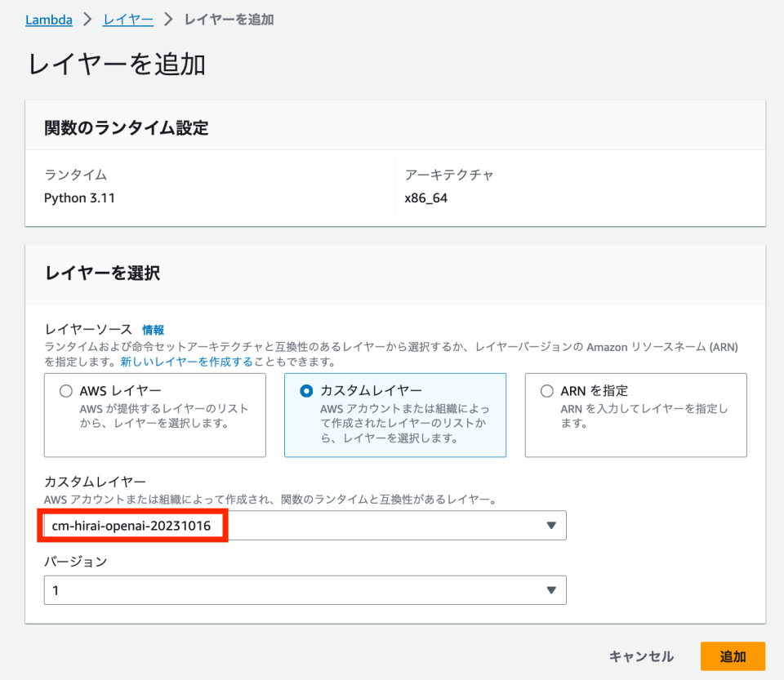Open the cm-hirai-openai-20231016 layer dropdown
This screenshot has height=680, width=784.
tap(305, 525)
